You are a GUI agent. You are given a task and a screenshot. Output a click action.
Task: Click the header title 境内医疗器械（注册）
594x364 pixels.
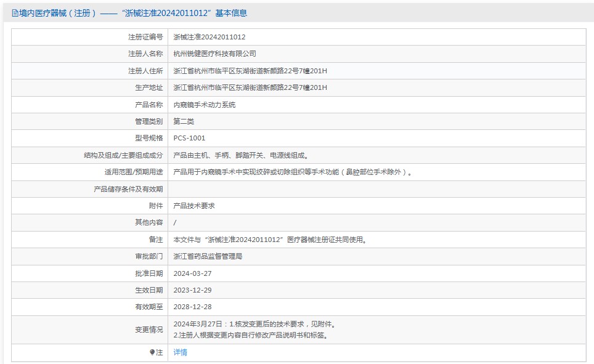[57, 14]
